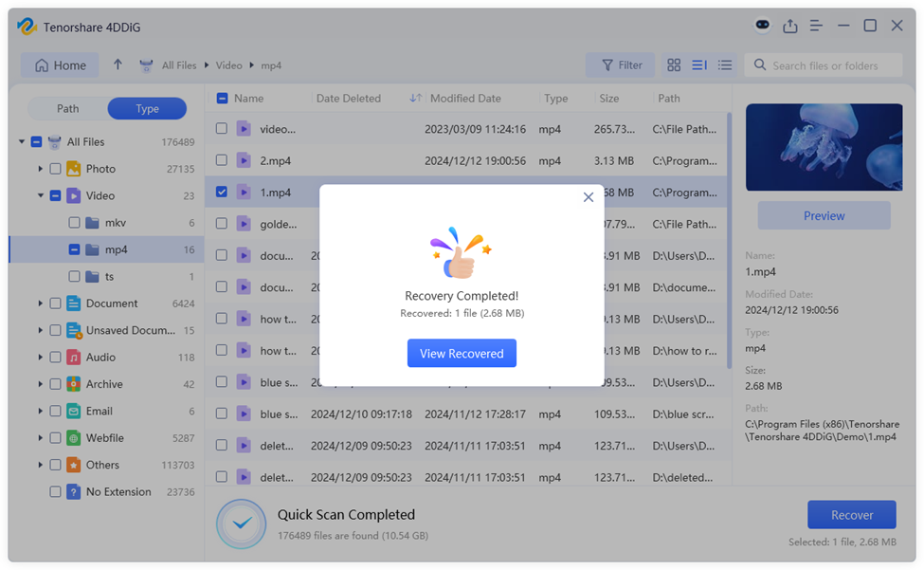Collapse the Video category tree node
Viewport: 924px width, 570px height.
click(x=41, y=196)
